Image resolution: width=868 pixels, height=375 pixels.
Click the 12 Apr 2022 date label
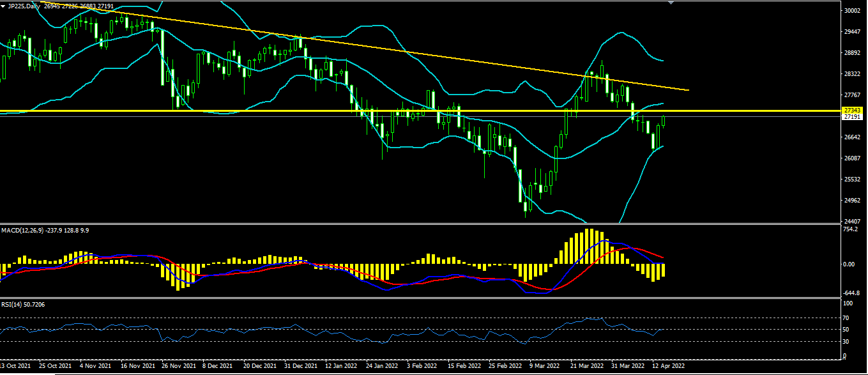669,366
